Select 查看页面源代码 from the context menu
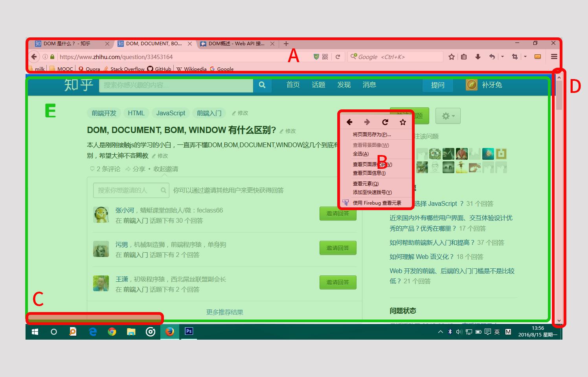The image size is (588, 377). click(x=369, y=164)
